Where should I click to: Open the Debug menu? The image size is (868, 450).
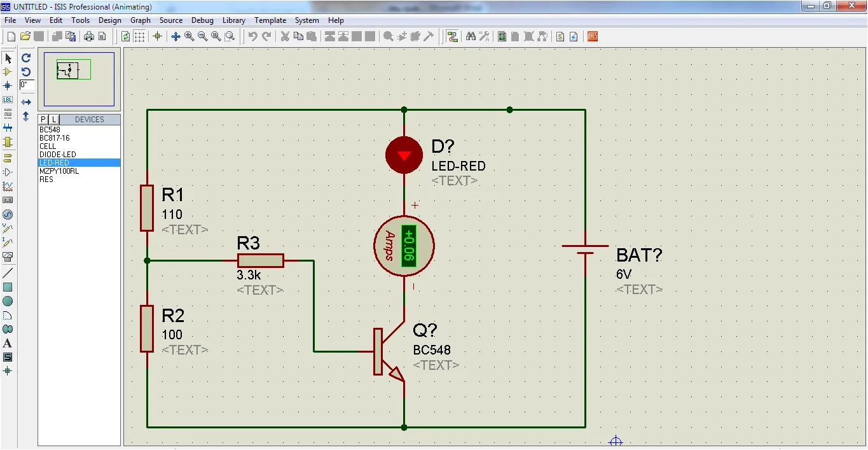pyautogui.click(x=203, y=20)
